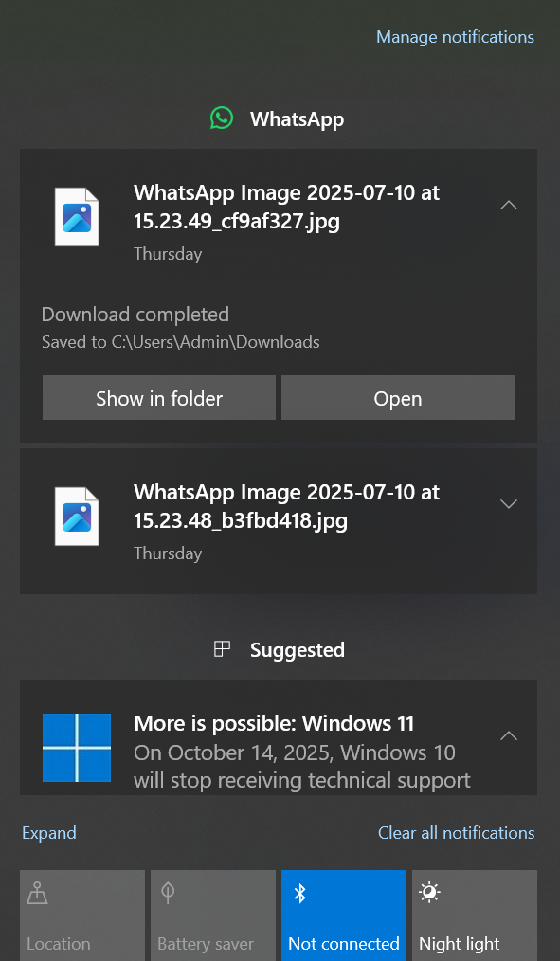Image resolution: width=560 pixels, height=961 pixels.
Task: Collapse the 15.23.49_cf9af327.jpg notification
Action: pos(509,205)
